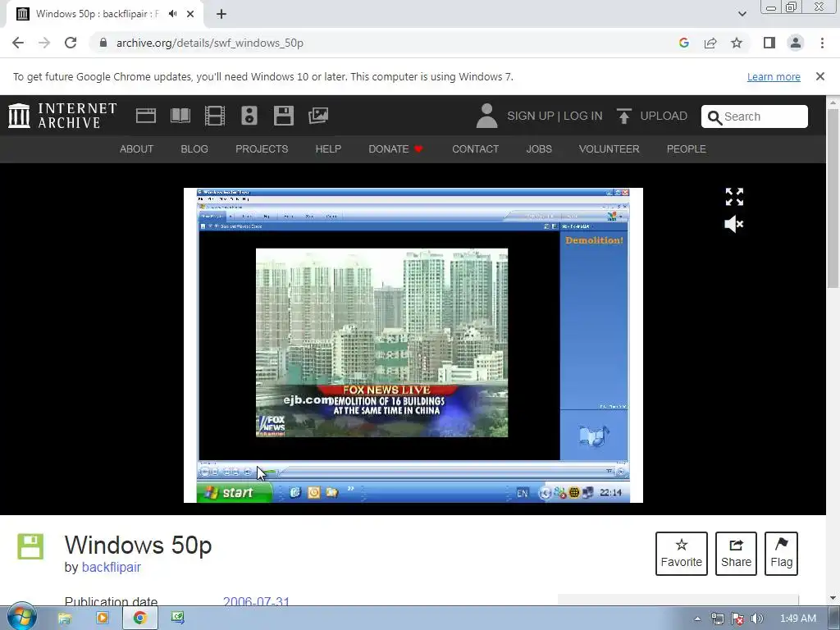Open the Windows 7 Start orb

pos(22,618)
